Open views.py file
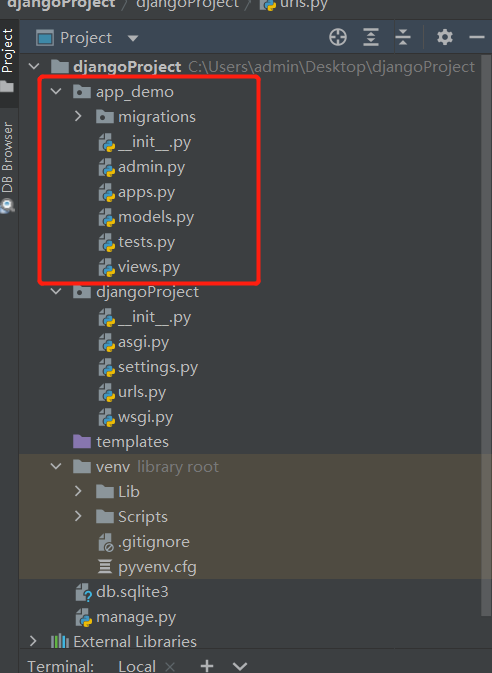Image resolution: width=492 pixels, height=673 pixels. pos(149,267)
